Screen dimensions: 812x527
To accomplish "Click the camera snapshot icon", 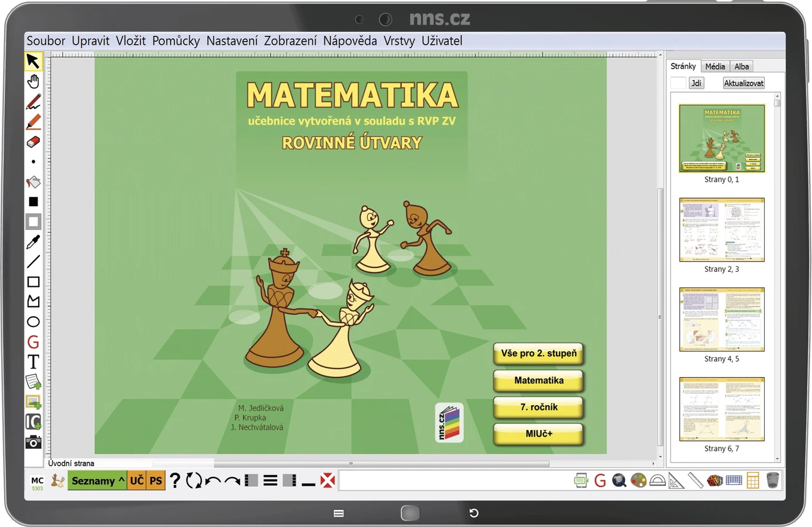I will pyautogui.click(x=33, y=442).
